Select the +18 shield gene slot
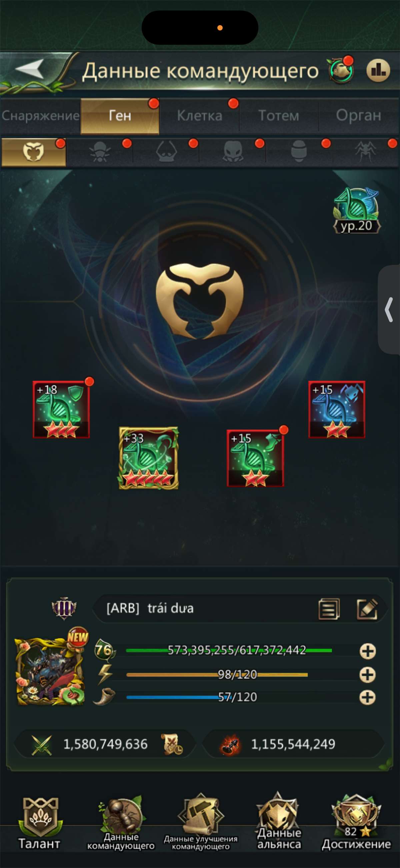This screenshot has height=868, width=400. click(61, 409)
